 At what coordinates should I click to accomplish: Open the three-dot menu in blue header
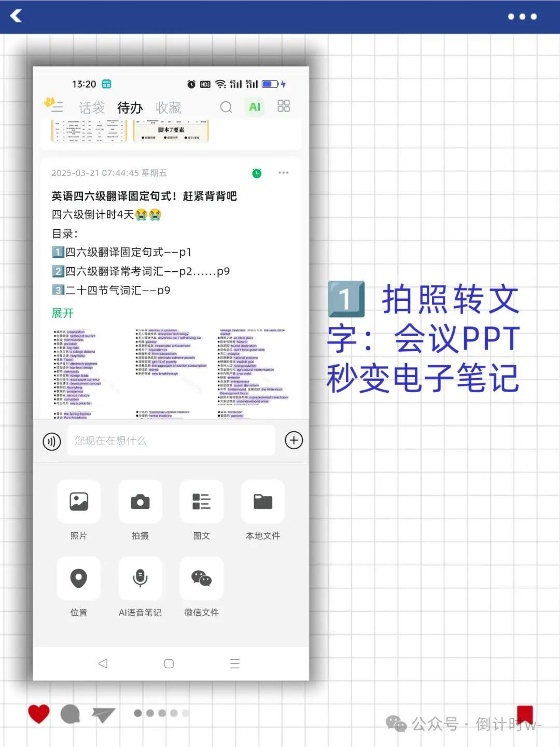tap(522, 17)
